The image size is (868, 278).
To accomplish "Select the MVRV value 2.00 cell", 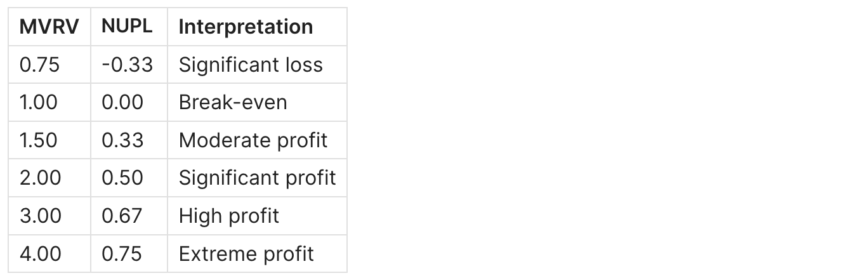I will 41,178.
